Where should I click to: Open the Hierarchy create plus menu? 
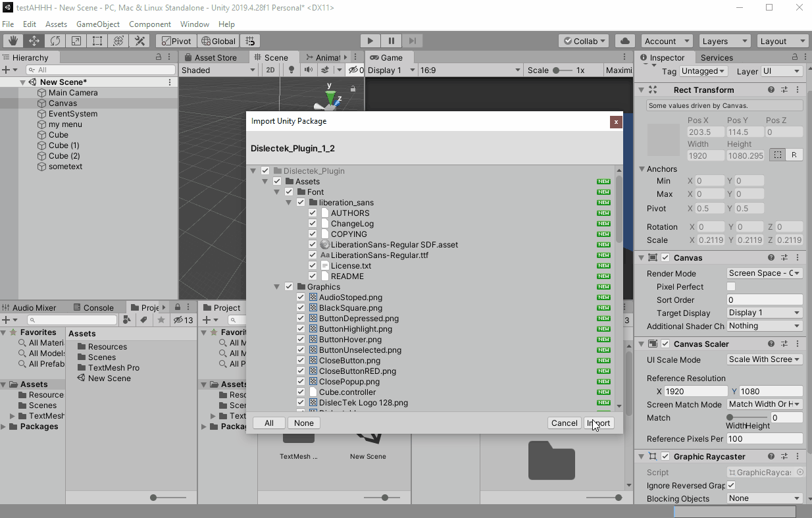[9, 70]
